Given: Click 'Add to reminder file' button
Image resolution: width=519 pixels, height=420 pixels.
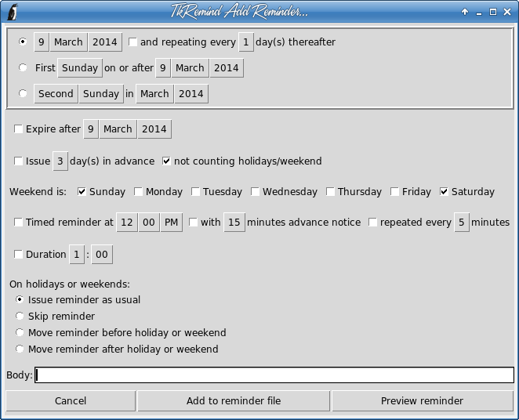Looking at the screenshot, I should click(234, 401).
